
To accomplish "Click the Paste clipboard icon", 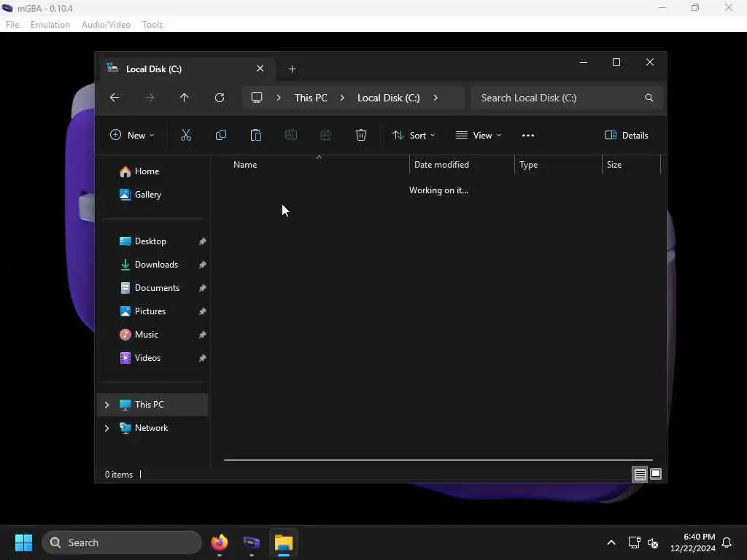I will coord(256,135).
